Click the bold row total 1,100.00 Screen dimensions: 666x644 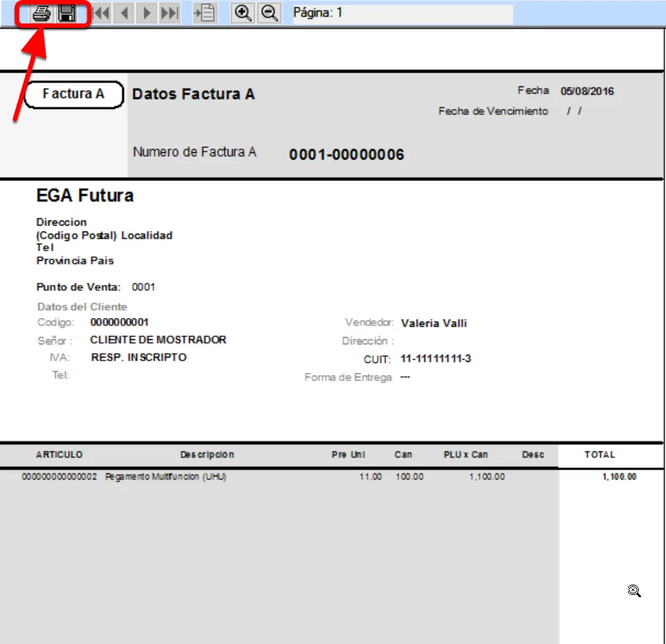pyautogui.click(x=619, y=477)
